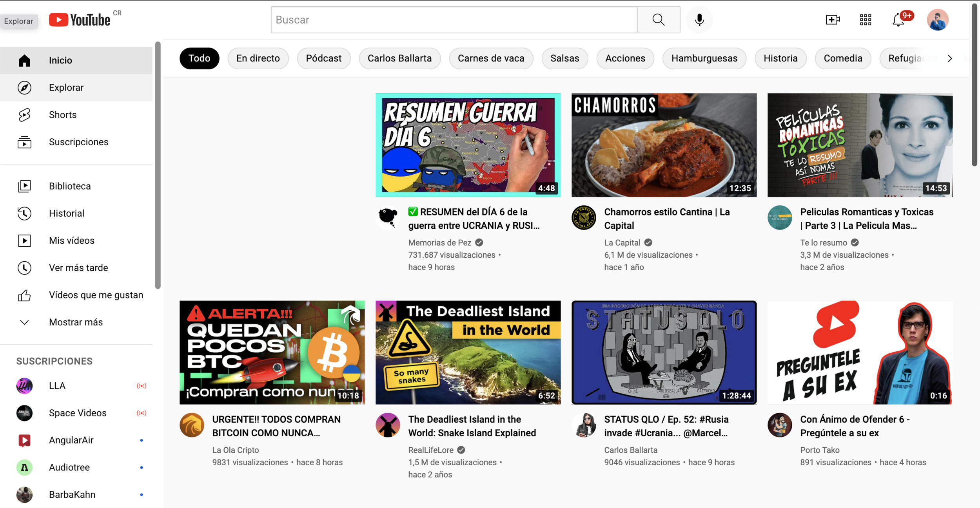This screenshot has width=980, height=508.
Task: Open the create video camera icon
Action: [832, 20]
